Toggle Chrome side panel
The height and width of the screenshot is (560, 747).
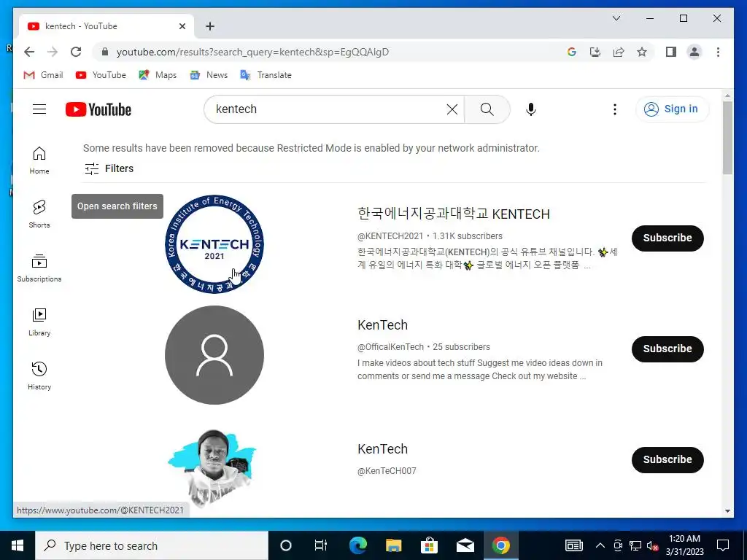click(x=671, y=52)
